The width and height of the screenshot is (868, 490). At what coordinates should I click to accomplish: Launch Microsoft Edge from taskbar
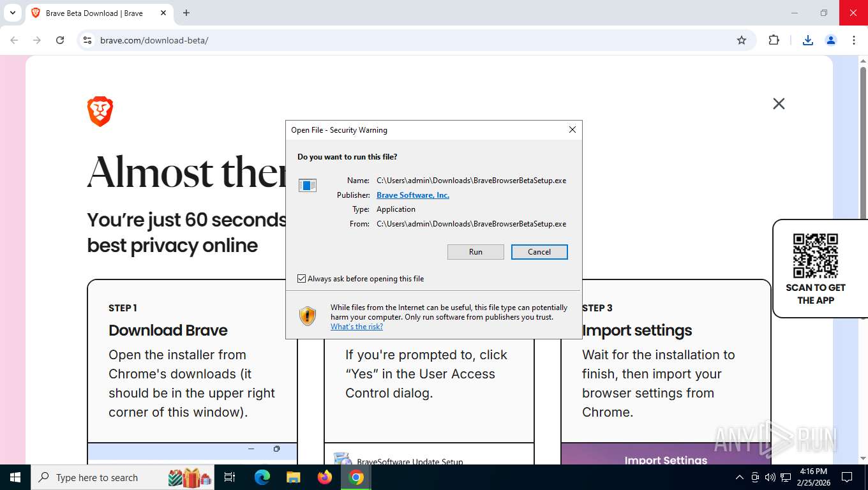(262, 477)
